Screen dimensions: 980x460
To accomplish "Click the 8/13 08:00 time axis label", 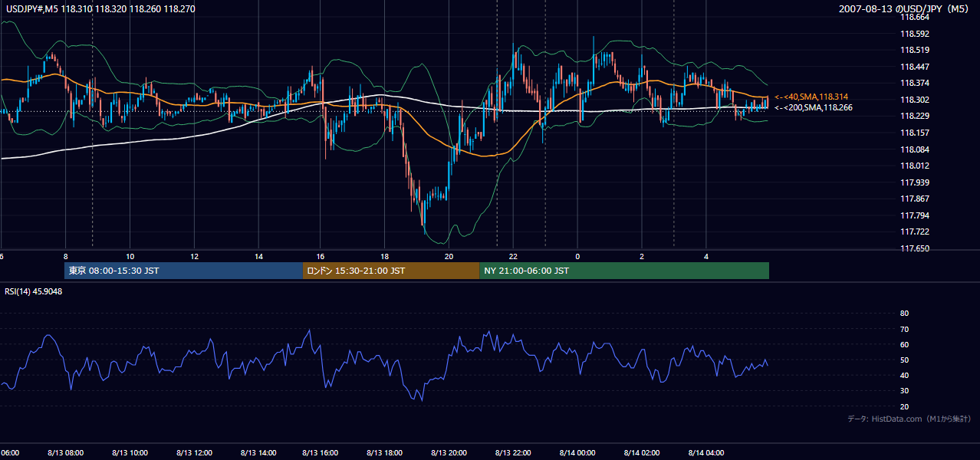I will click(65, 452).
